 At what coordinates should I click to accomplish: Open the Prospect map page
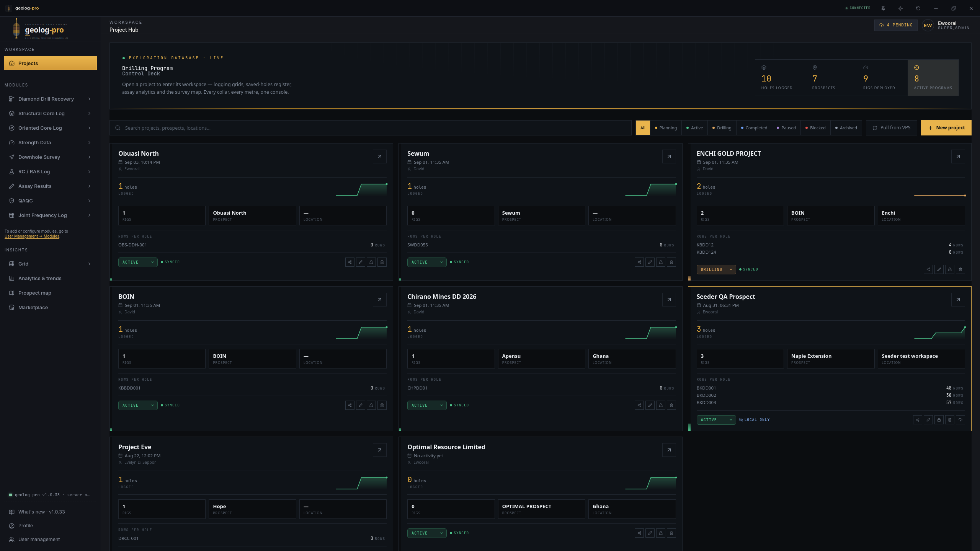click(50, 293)
